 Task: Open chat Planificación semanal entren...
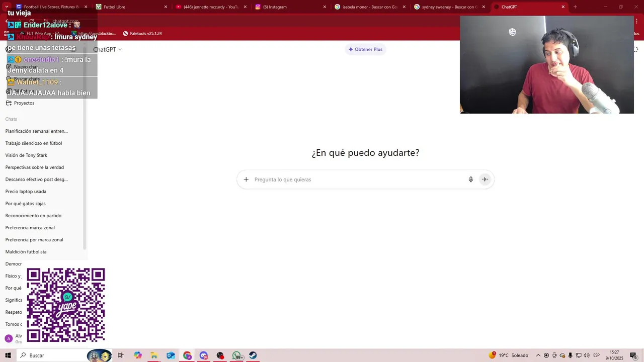pos(37,131)
